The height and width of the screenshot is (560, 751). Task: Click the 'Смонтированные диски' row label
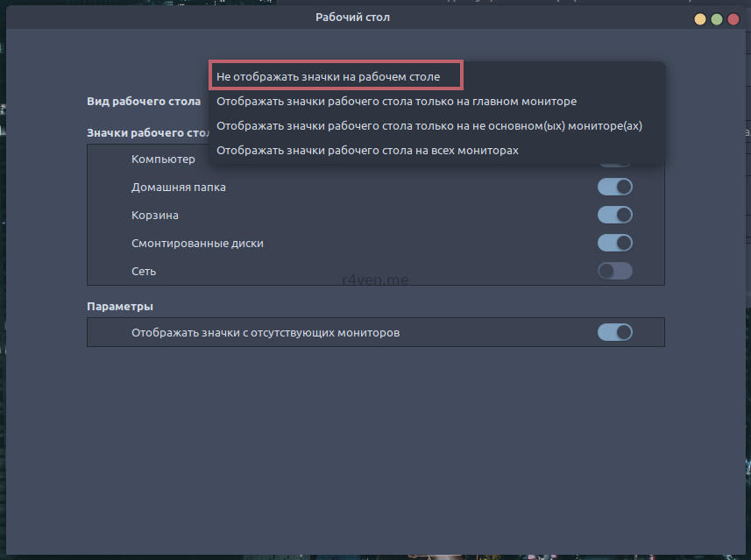(x=197, y=244)
